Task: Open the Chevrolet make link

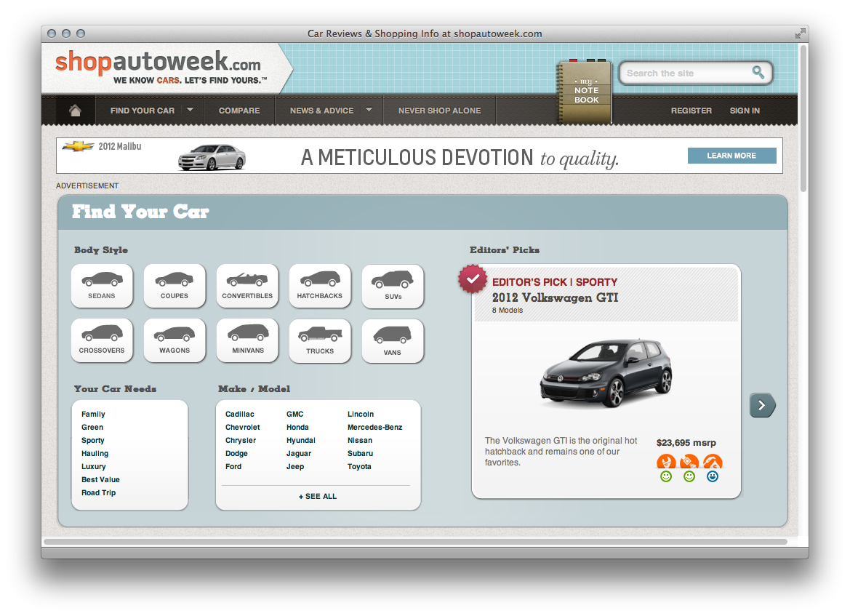Action: pyautogui.click(x=242, y=428)
